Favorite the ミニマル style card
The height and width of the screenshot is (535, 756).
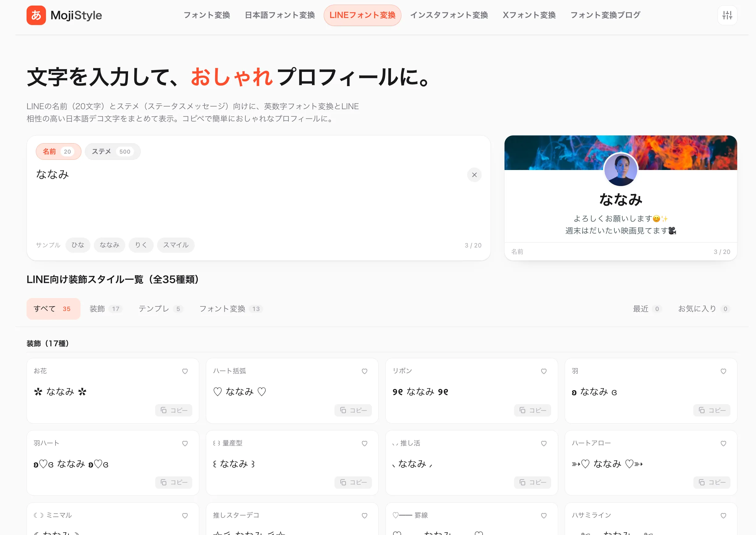click(x=185, y=515)
